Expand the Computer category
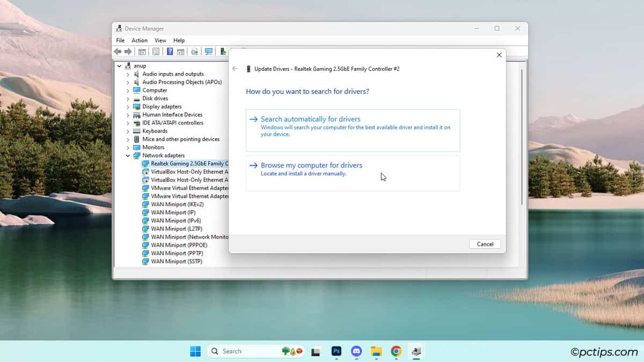This screenshot has height=362, width=644. (128, 90)
